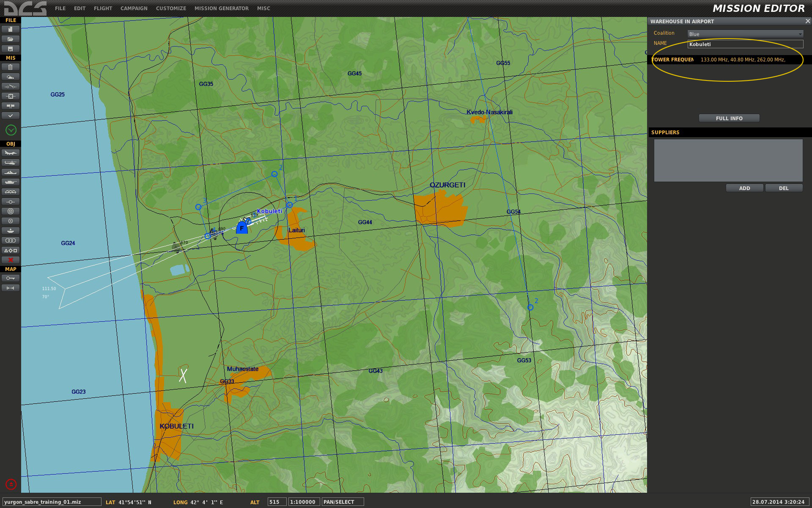Select the ground vehicle tank tool
Viewport: 812px width, 508px height.
(11, 182)
